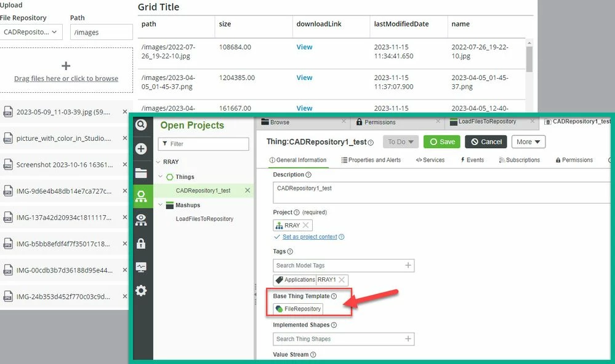Collapse the Things tree node
The width and height of the screenshot is (615, 364).
tap(161, 176)
